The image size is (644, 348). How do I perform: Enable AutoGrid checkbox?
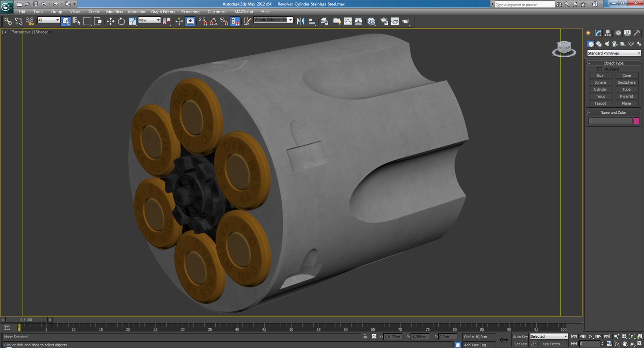pyautogui.click(x=600, y=69)
